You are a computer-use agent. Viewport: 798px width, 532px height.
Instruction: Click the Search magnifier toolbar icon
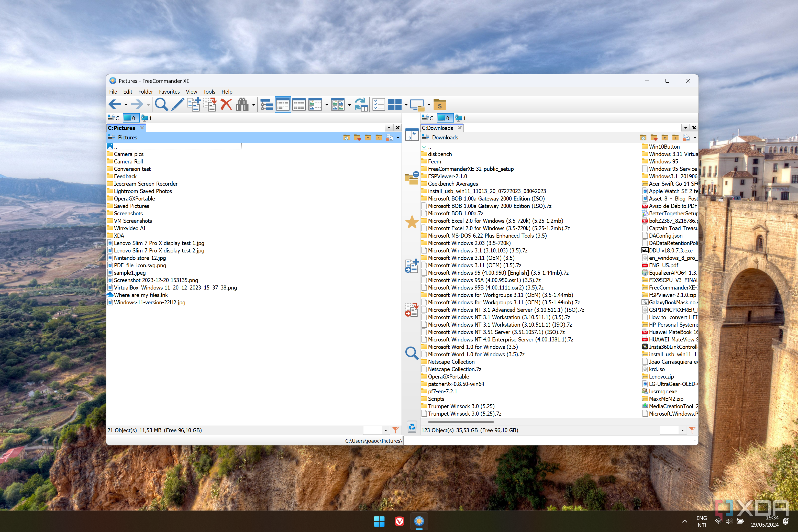(x=161, y=105)
